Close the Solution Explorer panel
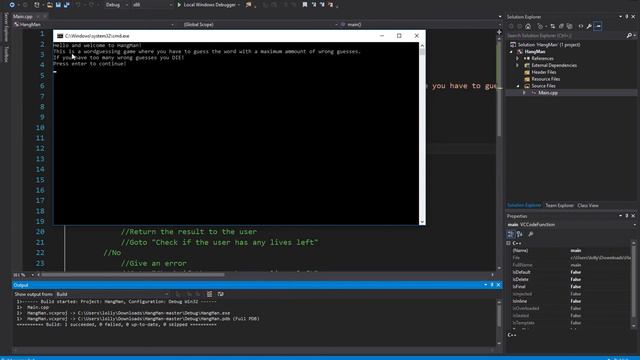 click(633, 17)
